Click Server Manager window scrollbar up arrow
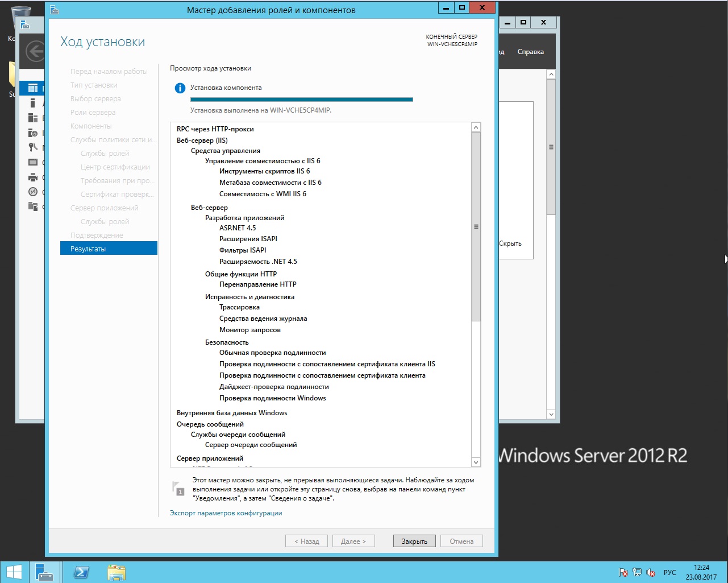 551,75
